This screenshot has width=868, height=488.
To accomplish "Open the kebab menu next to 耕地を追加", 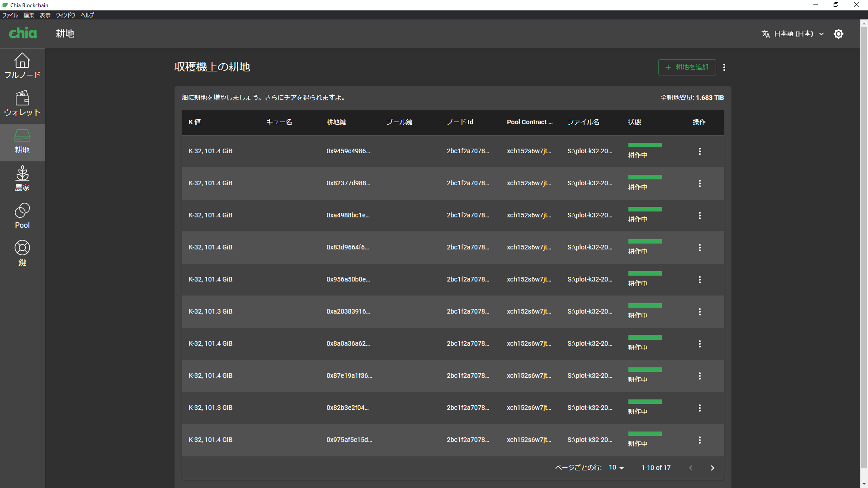I will pyautogui.click(x=724, y=67).
